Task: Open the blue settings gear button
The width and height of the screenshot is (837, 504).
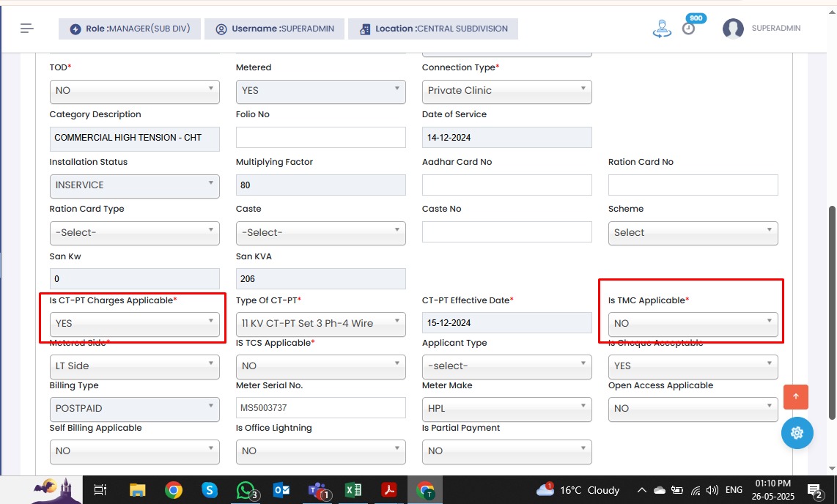Action: (x=797, y=432)
